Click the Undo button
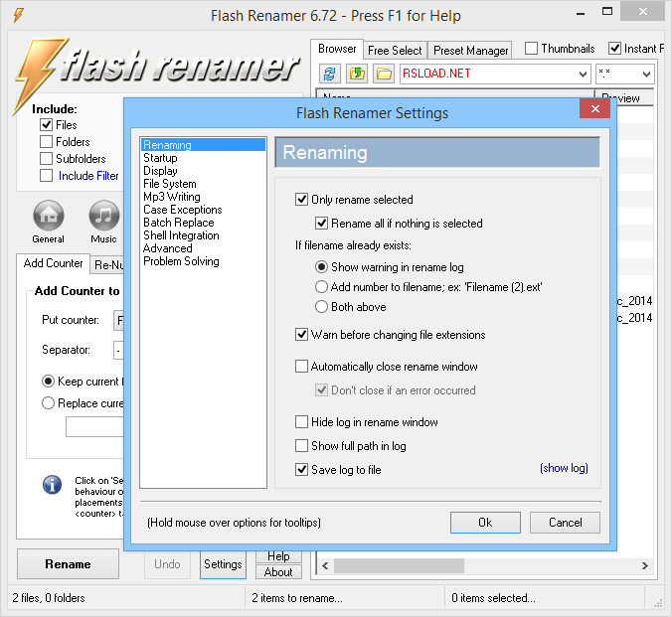This screenshot has width=672, height=617. (167, 564)
